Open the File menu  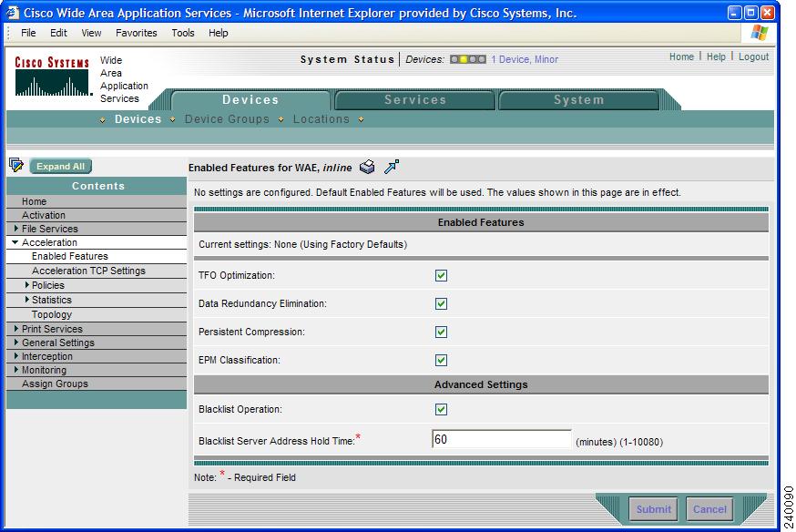tap(28, 33)
